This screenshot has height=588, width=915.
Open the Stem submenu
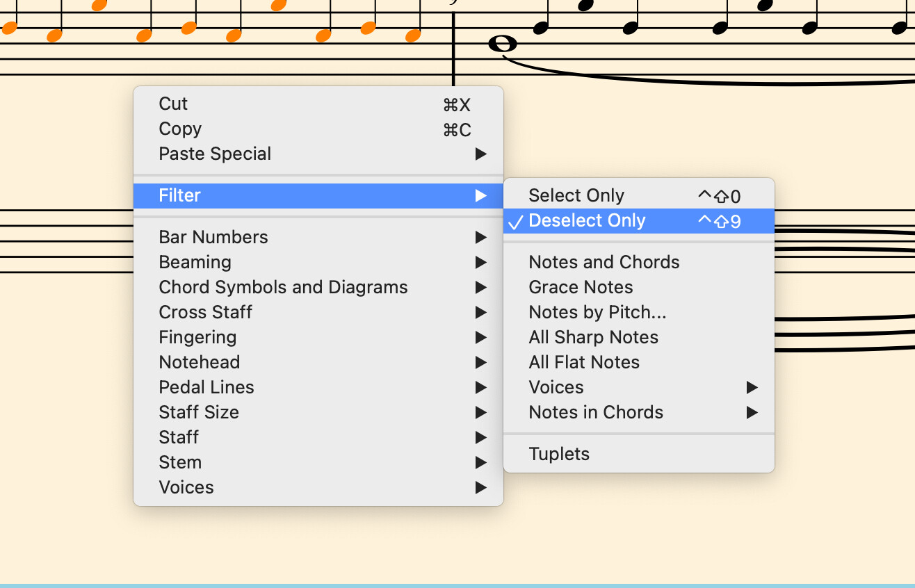[318, 462]
